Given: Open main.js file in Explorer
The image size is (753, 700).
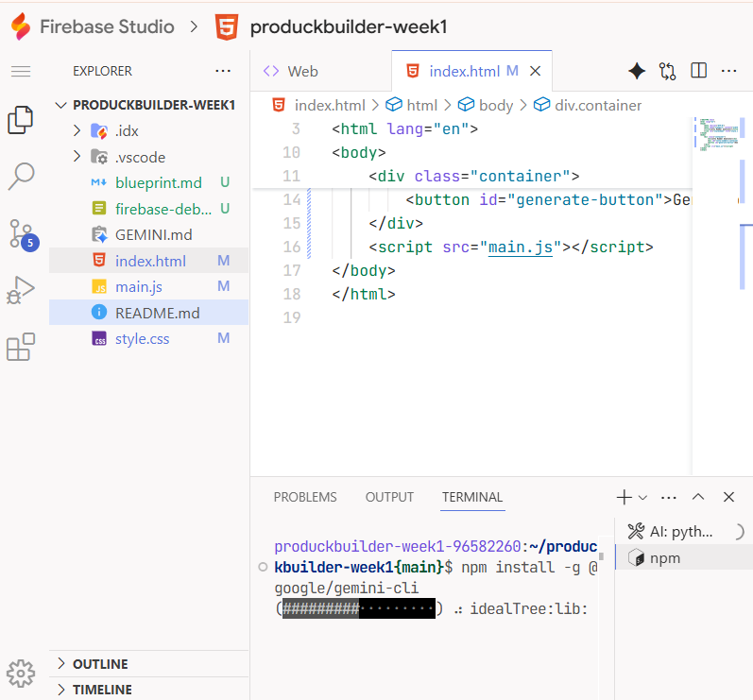Looking at the screenshot, I should click(149, 286).
